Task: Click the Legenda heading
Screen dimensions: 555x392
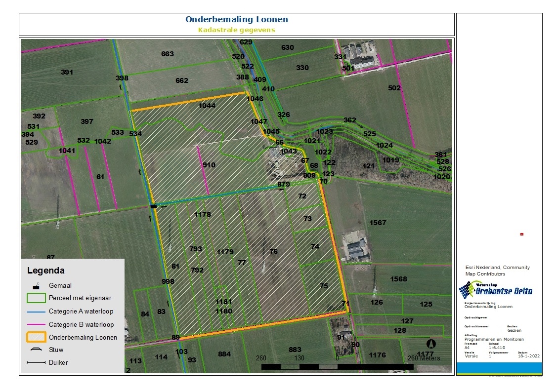Action: click(45, 271)
